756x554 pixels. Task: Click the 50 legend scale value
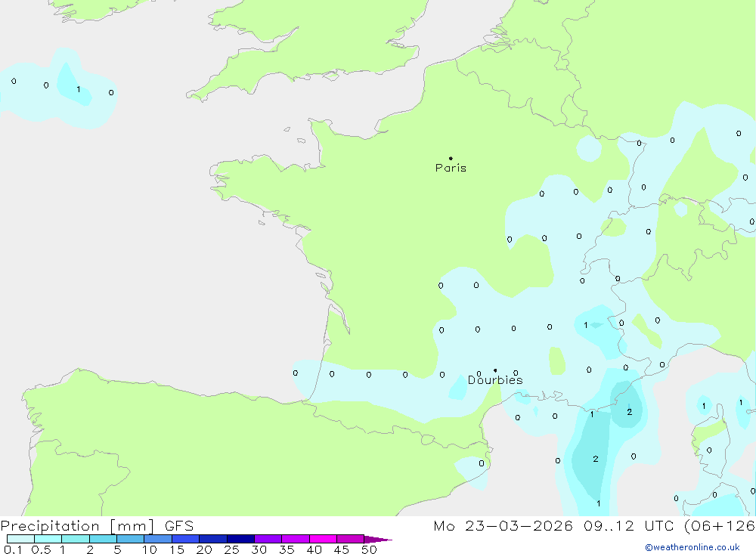(x=370, y=549)
